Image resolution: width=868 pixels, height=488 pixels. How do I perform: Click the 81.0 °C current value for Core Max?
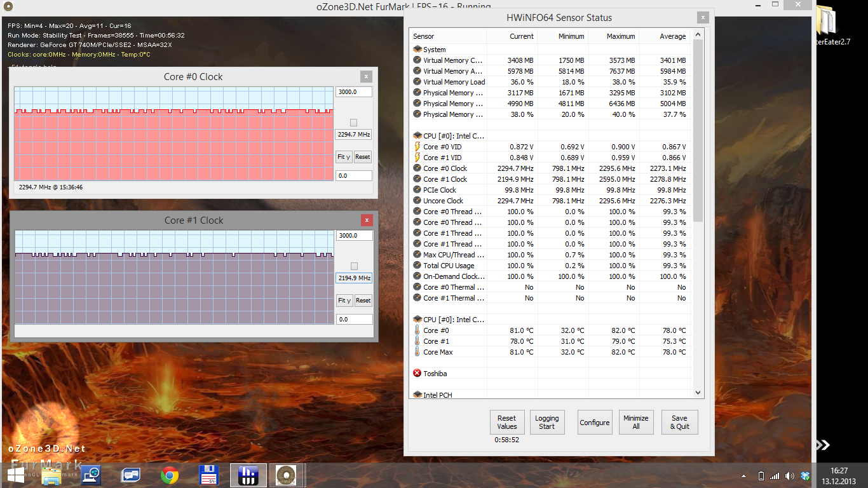tap(522, 352)
